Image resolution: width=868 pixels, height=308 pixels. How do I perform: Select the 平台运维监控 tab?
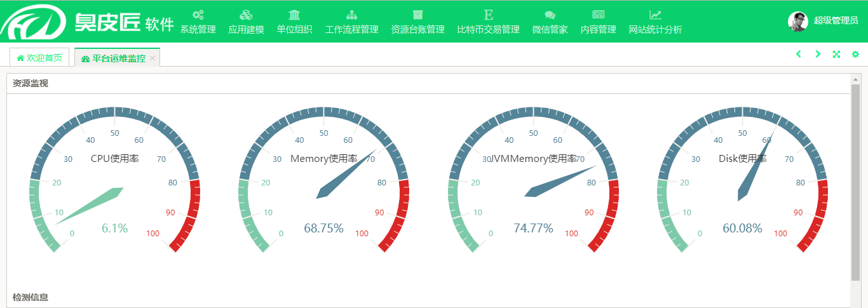coord(118,58)
